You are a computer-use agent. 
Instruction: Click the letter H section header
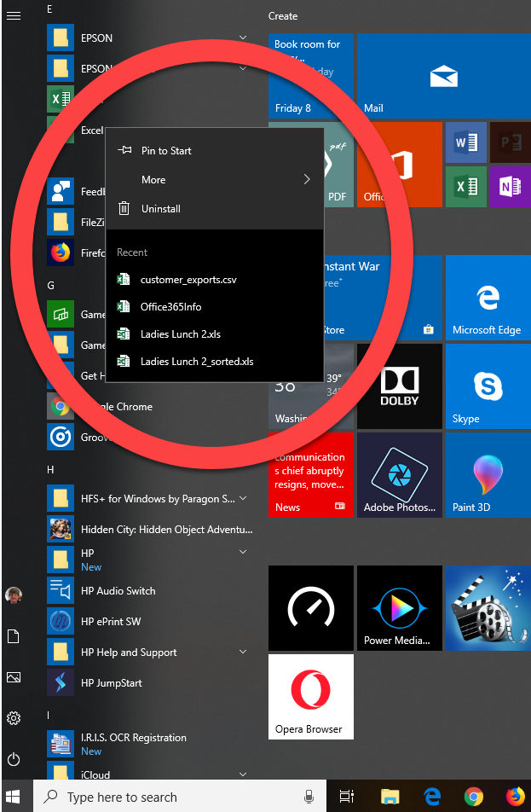tap(50, 470)
